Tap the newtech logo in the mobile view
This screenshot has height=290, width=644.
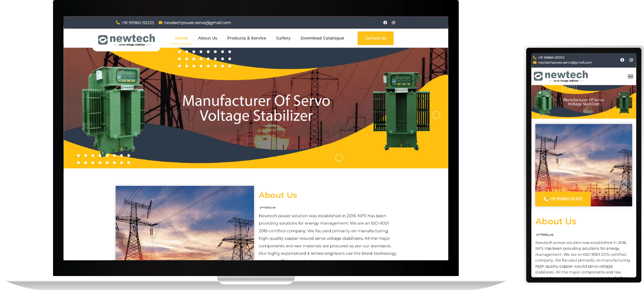tap(561, 76)
